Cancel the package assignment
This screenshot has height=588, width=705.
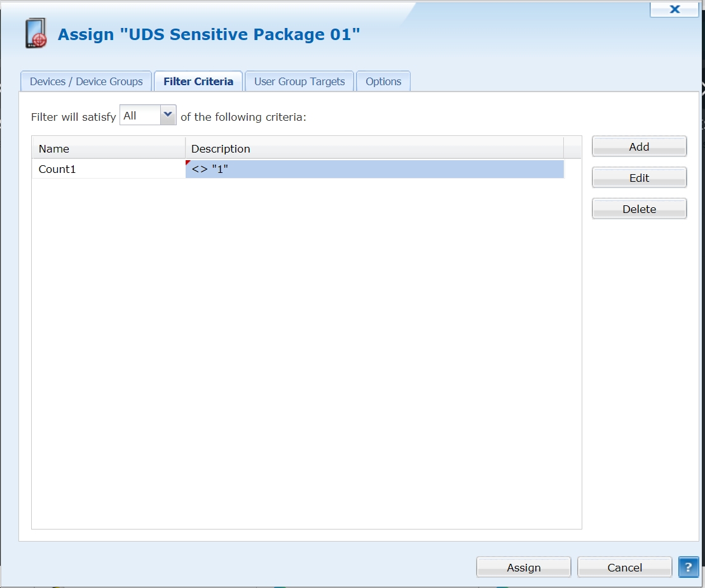pyautogui.click(x=624, y=568)
